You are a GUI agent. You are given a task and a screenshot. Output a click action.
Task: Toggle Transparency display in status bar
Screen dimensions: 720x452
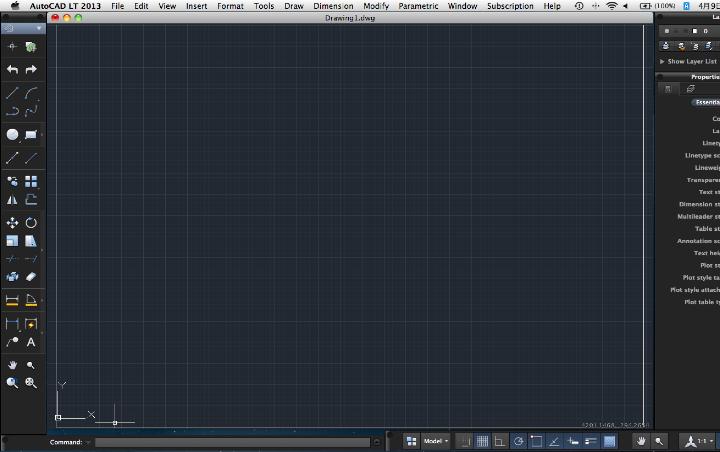click(x=610, y=441)
